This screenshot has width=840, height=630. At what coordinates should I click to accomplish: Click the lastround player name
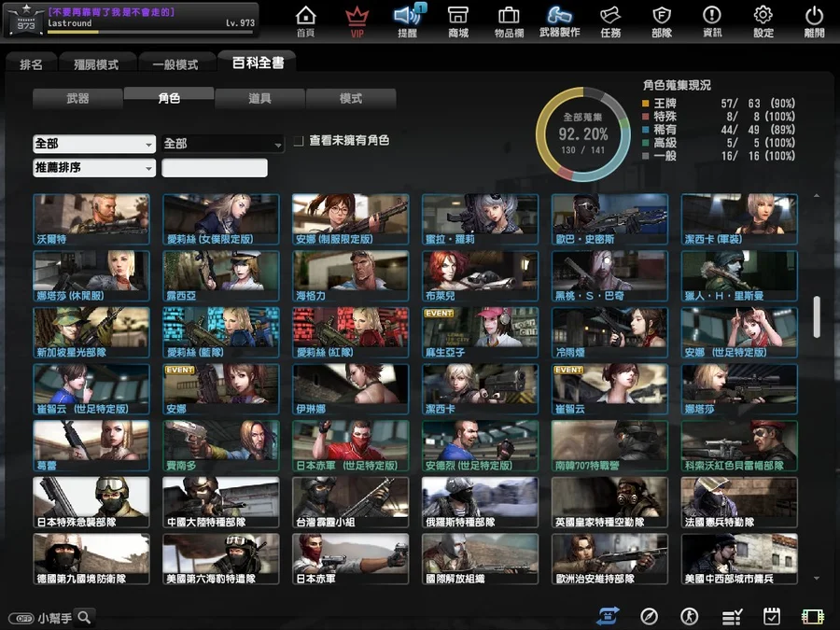click(x=70, y=23)
